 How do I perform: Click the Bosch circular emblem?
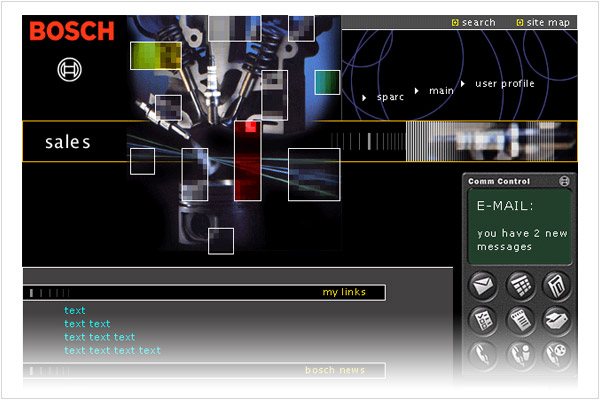tap(71, 69)
